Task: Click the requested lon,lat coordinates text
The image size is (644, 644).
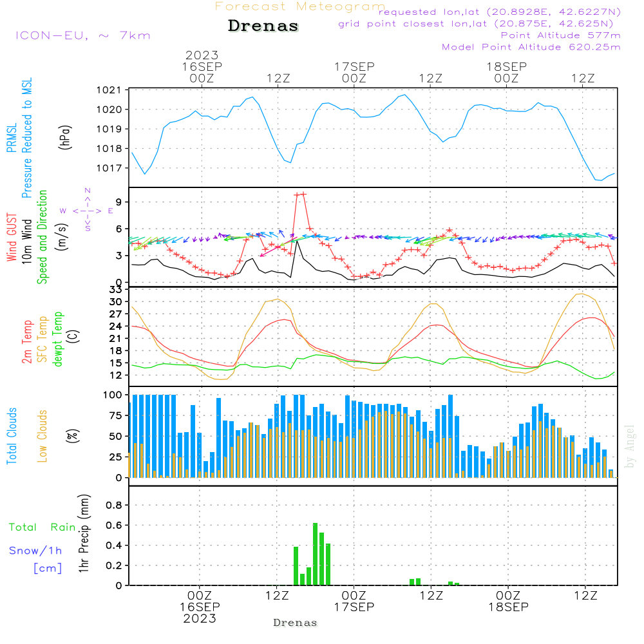Action: (500, 12)
